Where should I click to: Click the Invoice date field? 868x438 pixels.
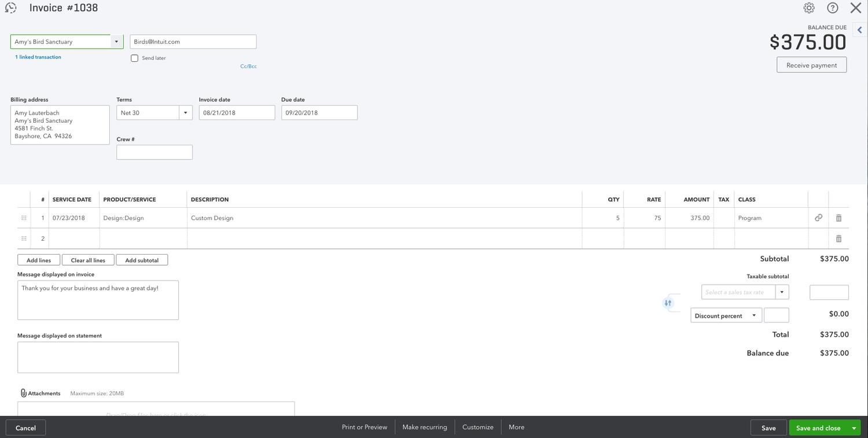tap(237, 113)
